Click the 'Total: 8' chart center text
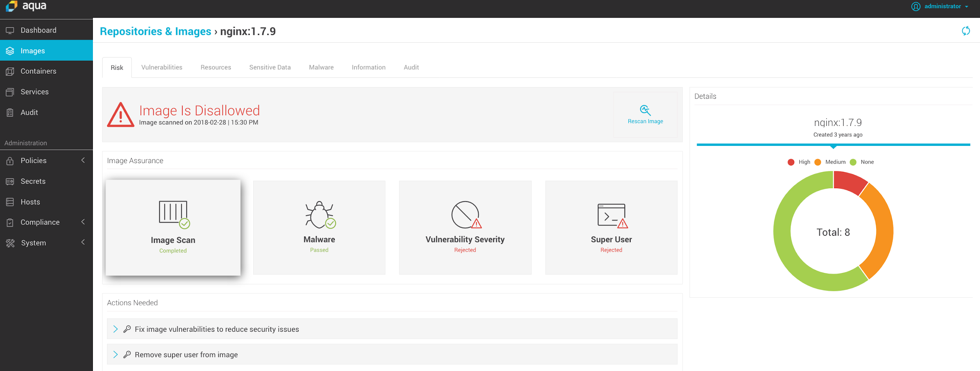Screen dimensions: 980x371 point(833,233)
